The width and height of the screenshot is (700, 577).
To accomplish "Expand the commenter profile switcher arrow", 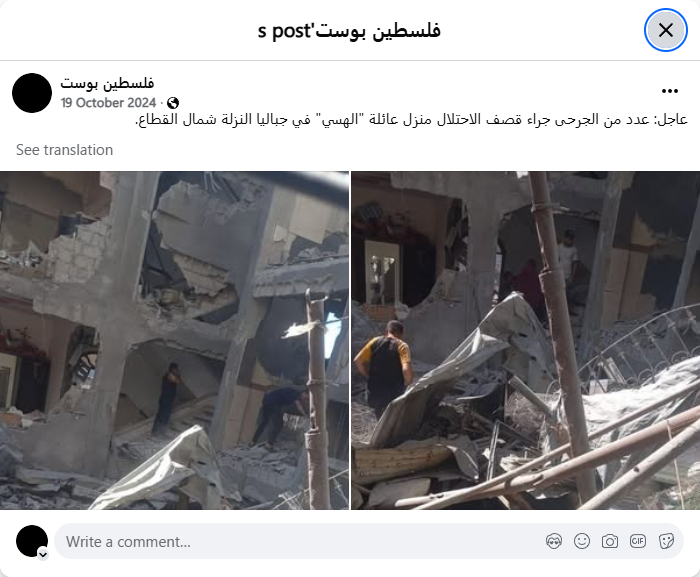I will click(43, 555).
